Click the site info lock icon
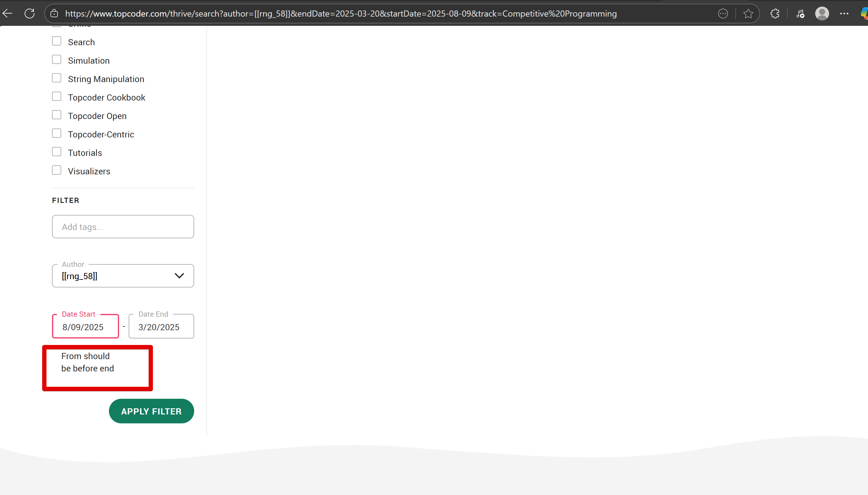The image size is (868, 495). [54, 14]
